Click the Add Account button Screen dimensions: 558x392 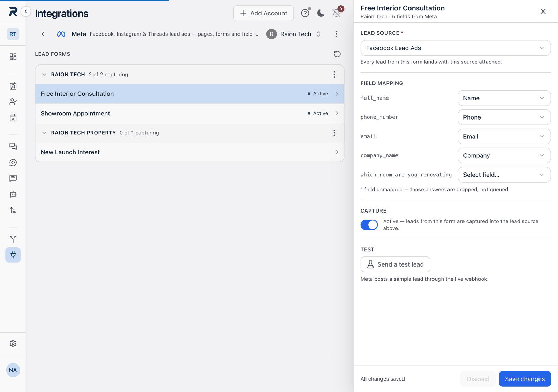point(263,13)
